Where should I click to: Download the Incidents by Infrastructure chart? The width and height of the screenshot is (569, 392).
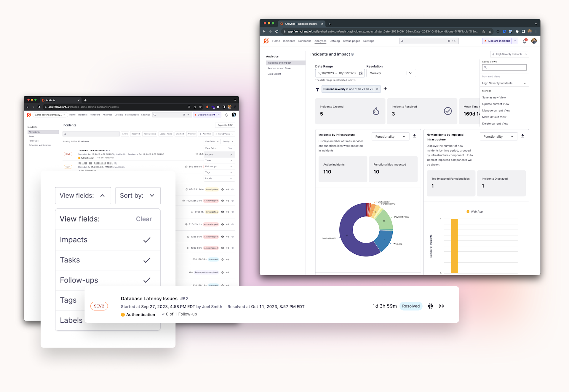click(x=414, y=136)
